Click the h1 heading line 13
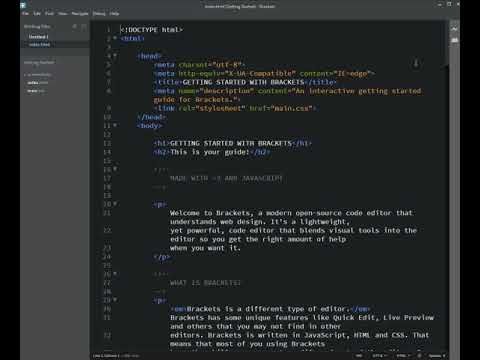Image resolution: width=480 pixels, height=360 pixels. (232, 143)
